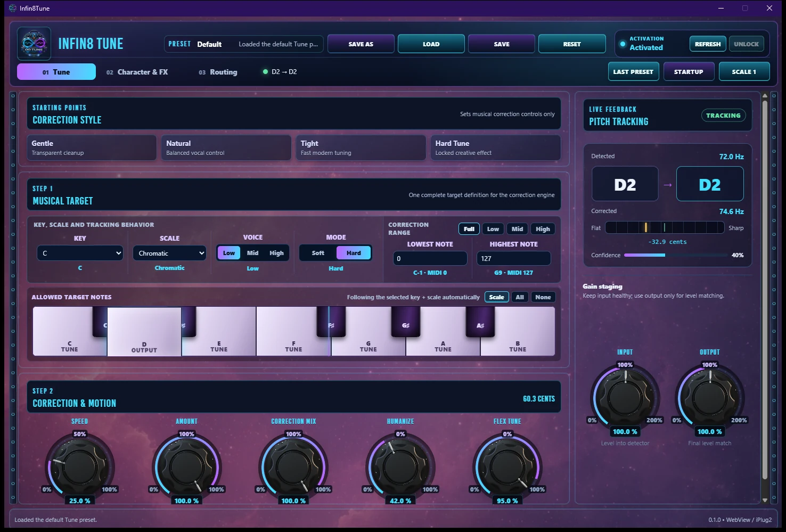Viewport: 786px width, 532px height.
Task: Set allowed target notes to Scale
Action: click(x=496, y=297)
